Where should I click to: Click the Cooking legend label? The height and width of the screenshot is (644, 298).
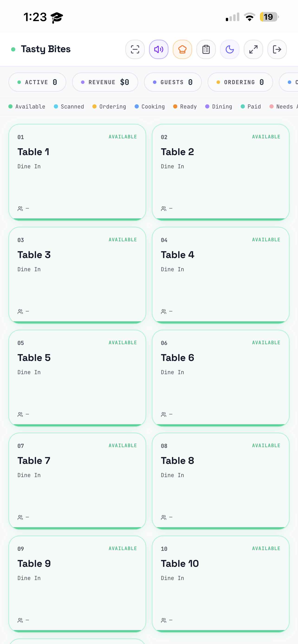(x=153, y=106)
